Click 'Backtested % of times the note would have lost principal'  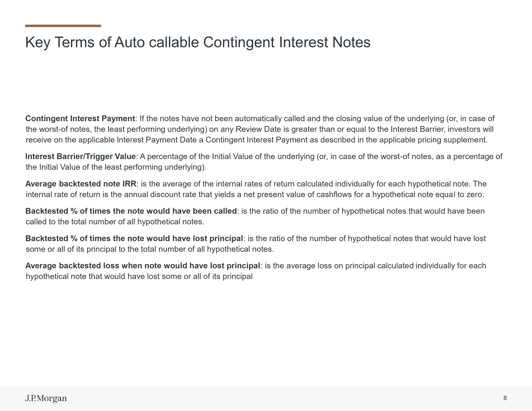pyautogui.click(x=134, y=238)
